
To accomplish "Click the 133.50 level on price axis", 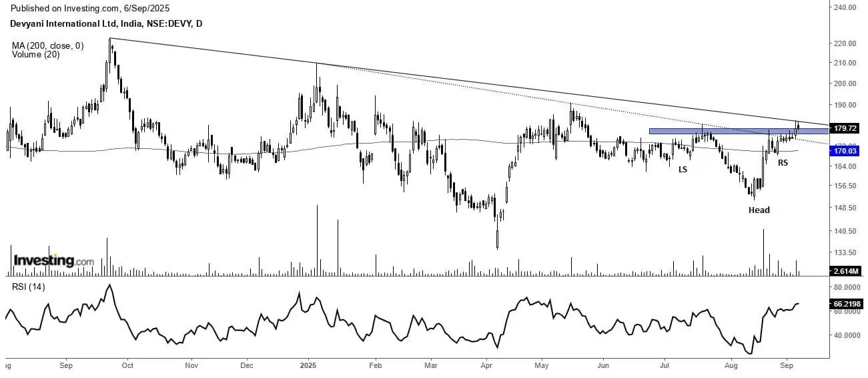I will click(x=845, y=252).
